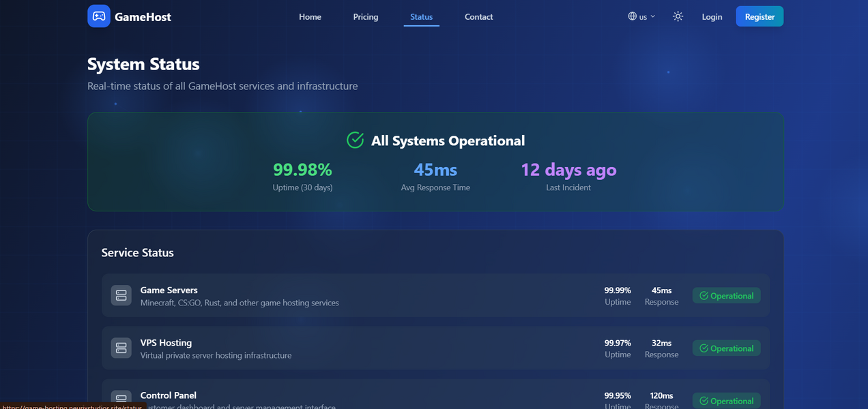Click the Virtual private server description text
The height and width of the screenshot is (409, 868).
[x=216, y=355]
